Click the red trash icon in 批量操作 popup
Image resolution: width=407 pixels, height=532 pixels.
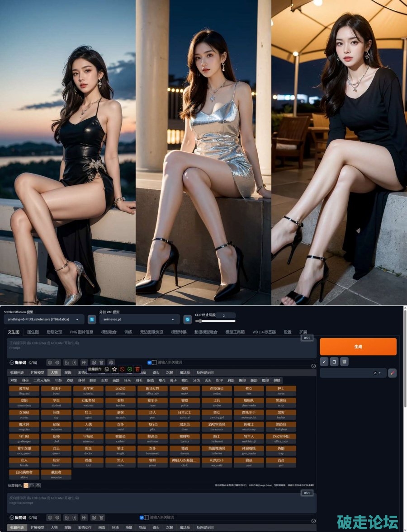[x=137, y=369]
